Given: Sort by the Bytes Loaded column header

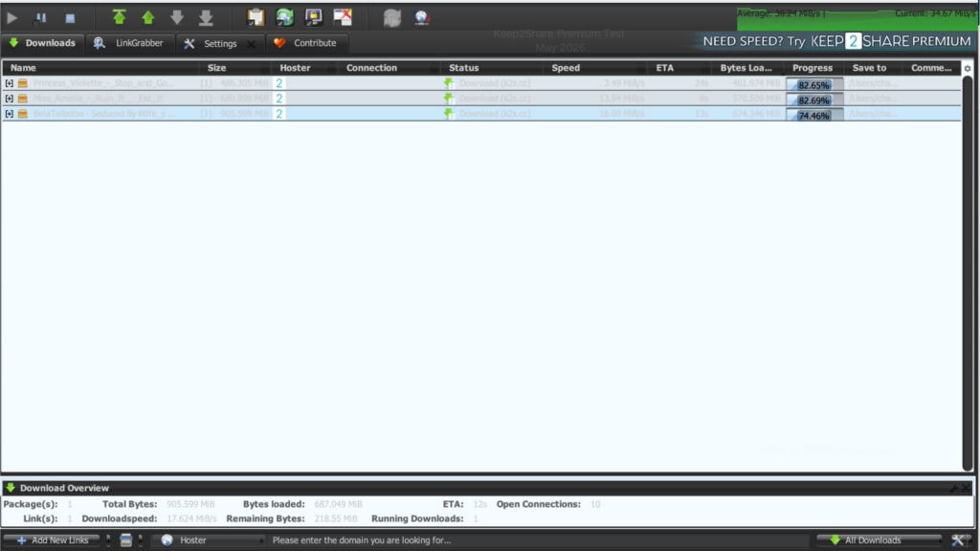Looking at the screenshot, I should click(746, 68).
